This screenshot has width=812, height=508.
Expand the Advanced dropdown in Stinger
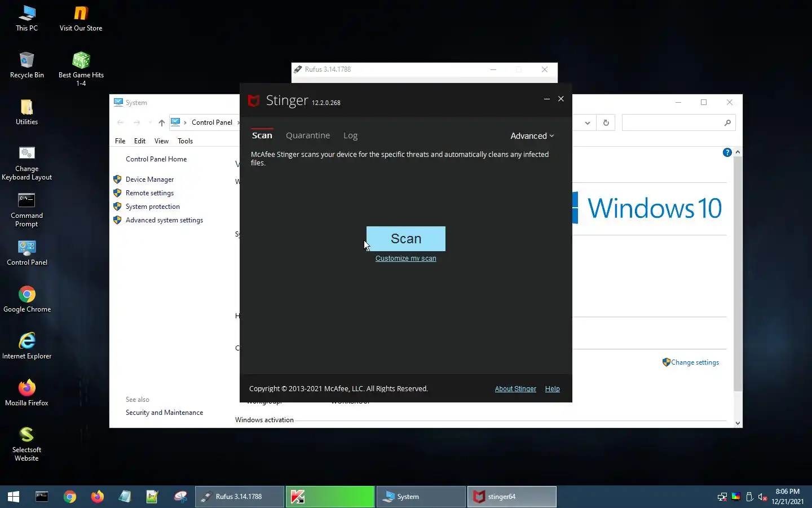pos(532,136)
